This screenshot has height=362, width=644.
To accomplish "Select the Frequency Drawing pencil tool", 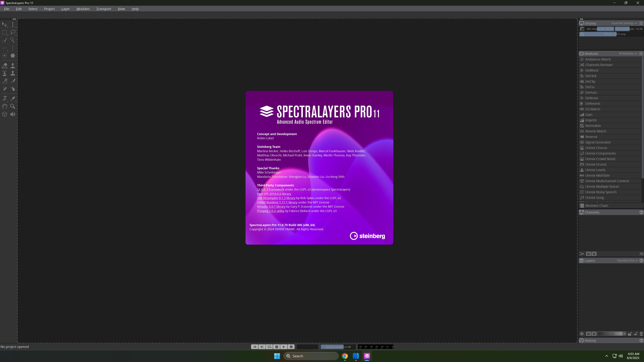I will pyautogui.click(x=13, y=81).
